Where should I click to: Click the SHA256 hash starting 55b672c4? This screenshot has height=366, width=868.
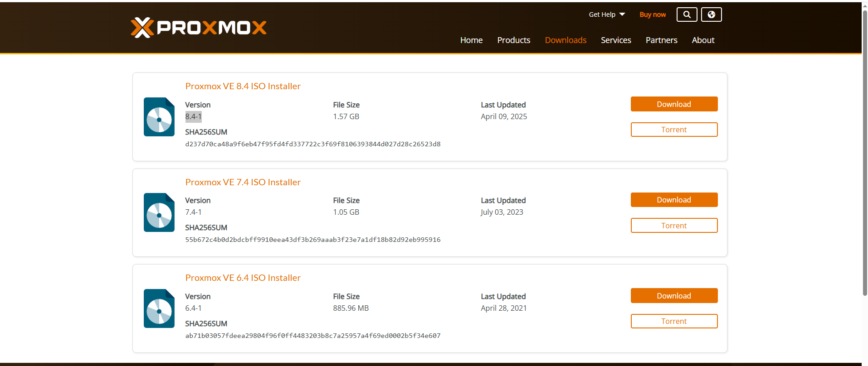point(313,240)
